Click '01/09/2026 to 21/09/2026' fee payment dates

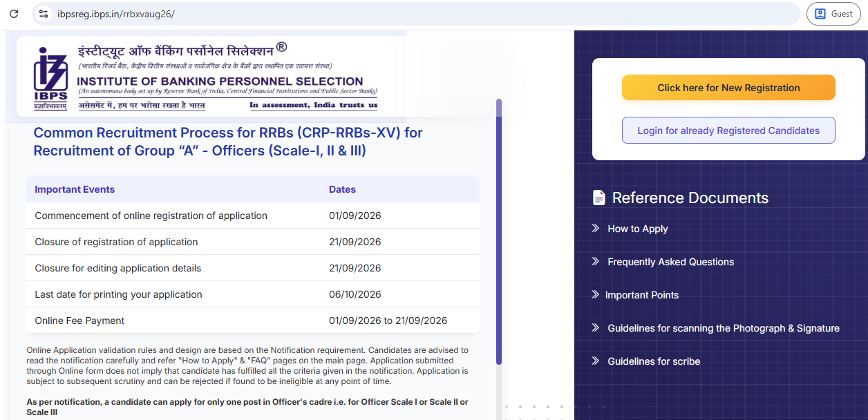pos(388,321)
